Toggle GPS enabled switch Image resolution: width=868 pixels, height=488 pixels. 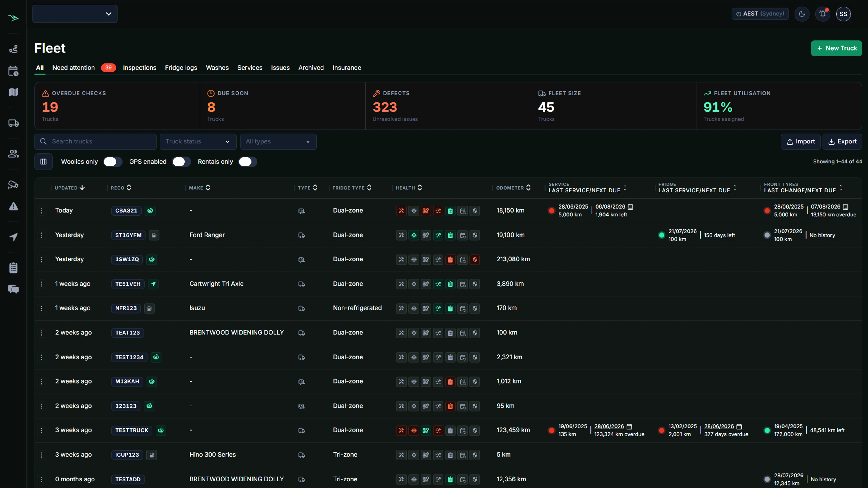(x=181, y=162)
